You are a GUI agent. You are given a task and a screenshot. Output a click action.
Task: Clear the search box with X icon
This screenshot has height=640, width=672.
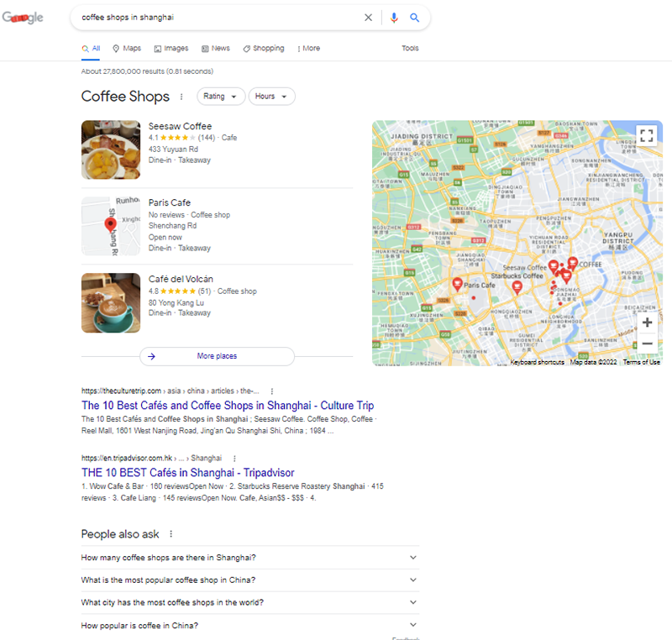[368, 18]
